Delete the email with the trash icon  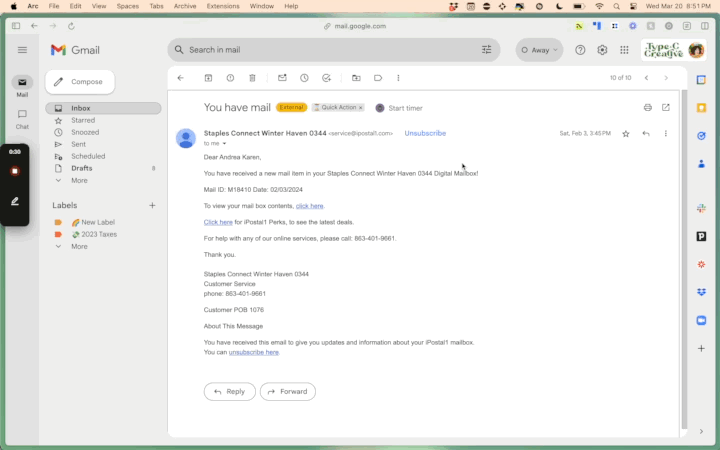pos(252,78)
